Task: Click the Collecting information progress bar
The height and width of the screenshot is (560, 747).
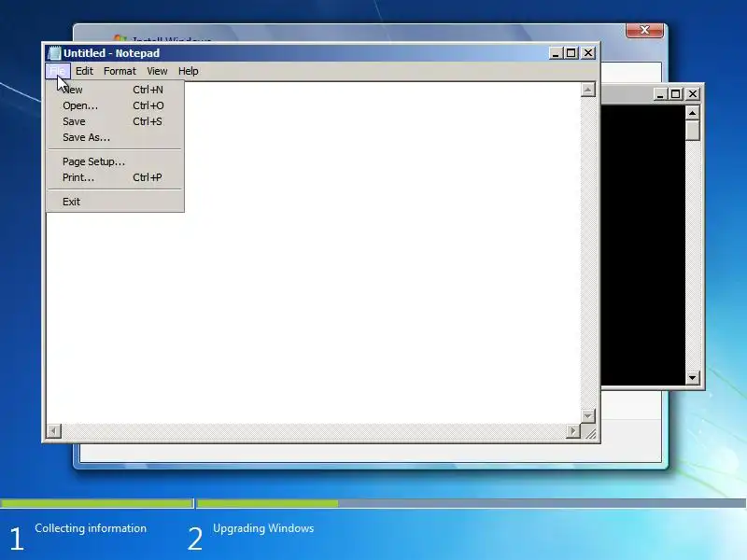Action: [97, 503]
